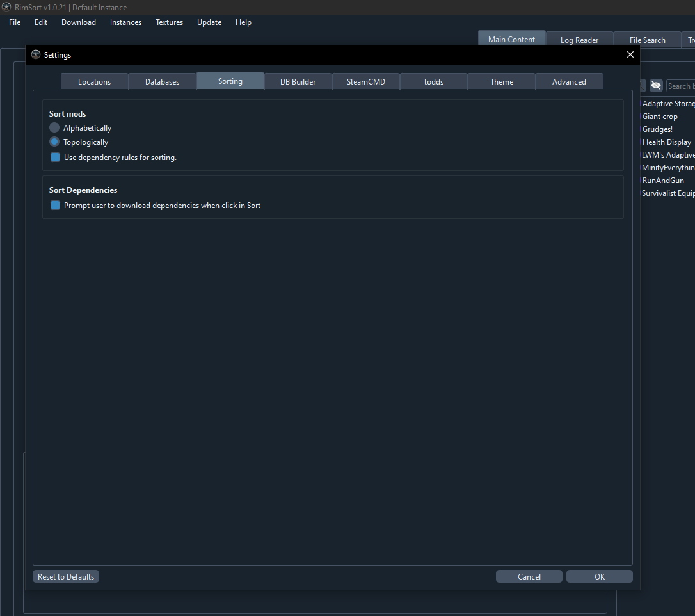
Task: Open the Instances menu
Action: coord(125,22)
